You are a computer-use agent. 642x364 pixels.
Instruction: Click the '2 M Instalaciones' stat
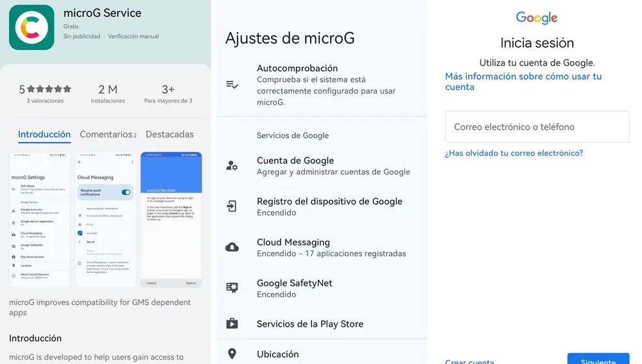pos(108,94)
